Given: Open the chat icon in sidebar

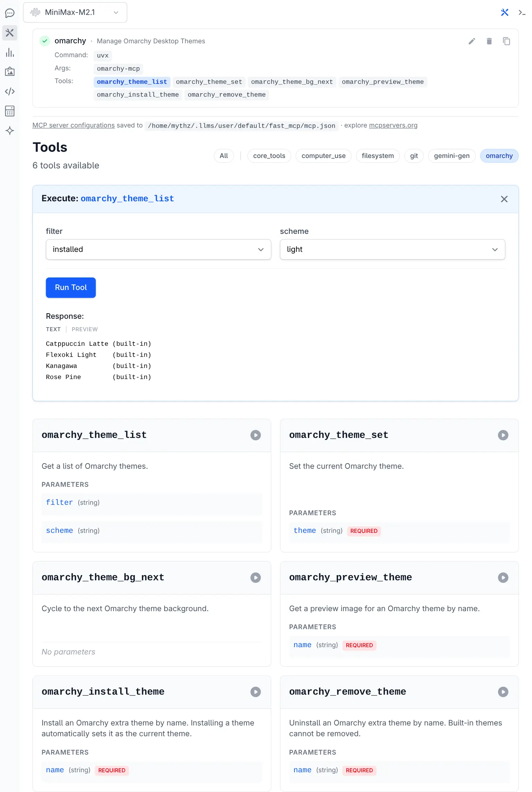Looking at the screenshot, I should click(10, 13).
